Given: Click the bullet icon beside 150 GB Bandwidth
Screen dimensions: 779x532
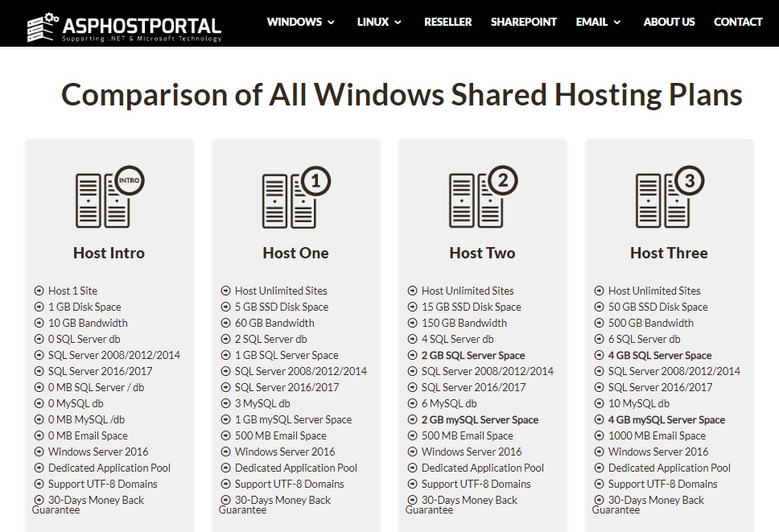Looking at the screenshot, I should pyautogui.click(x=412, y=323).
